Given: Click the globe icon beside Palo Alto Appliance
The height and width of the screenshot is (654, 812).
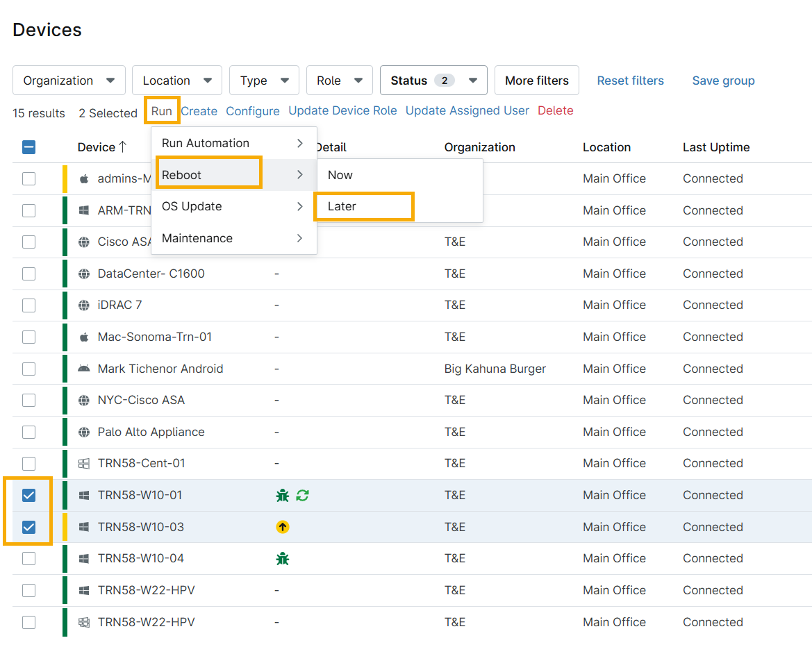Looking at the screenshot, I should click(x=84, y=432).
